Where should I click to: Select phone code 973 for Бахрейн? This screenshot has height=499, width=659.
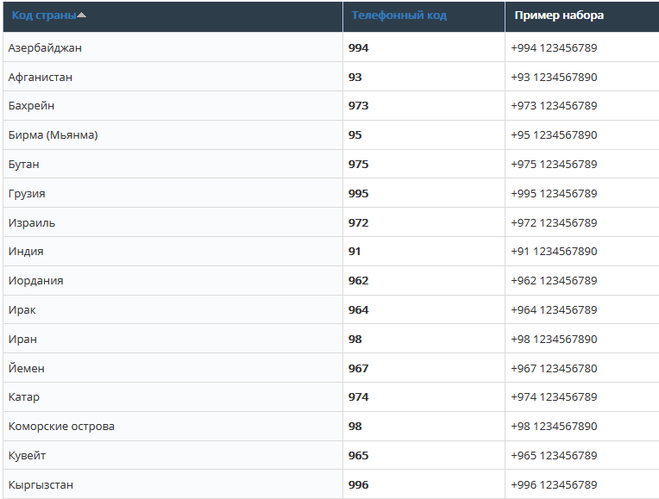click(x=358, y=106)
